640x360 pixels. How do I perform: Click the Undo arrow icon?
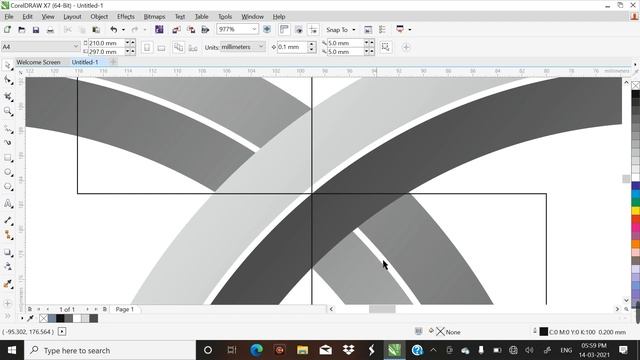pyautogui.click(x=113, y=30)
